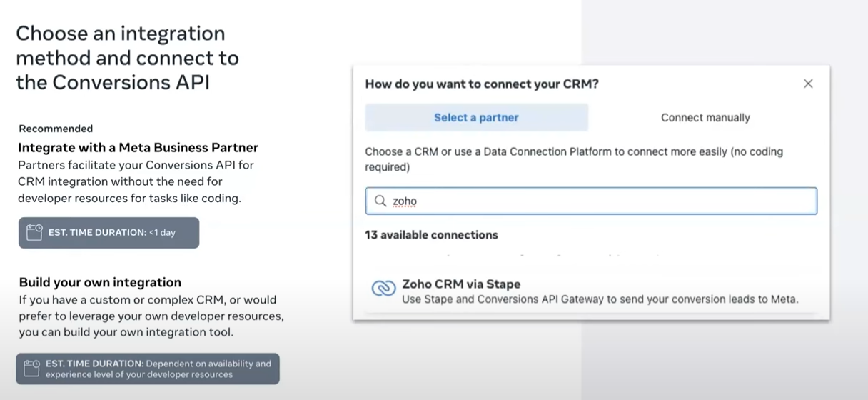
Task: Close the connect your CRM dialog
Action: tap(808, 84)
